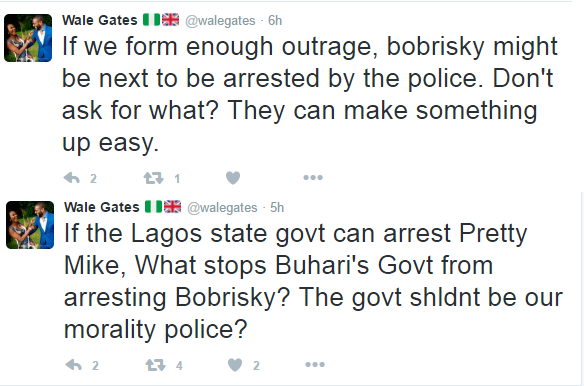Open the 5h timestamp permalink
Viewport: 584px width, 386px height.
(277, 207)
